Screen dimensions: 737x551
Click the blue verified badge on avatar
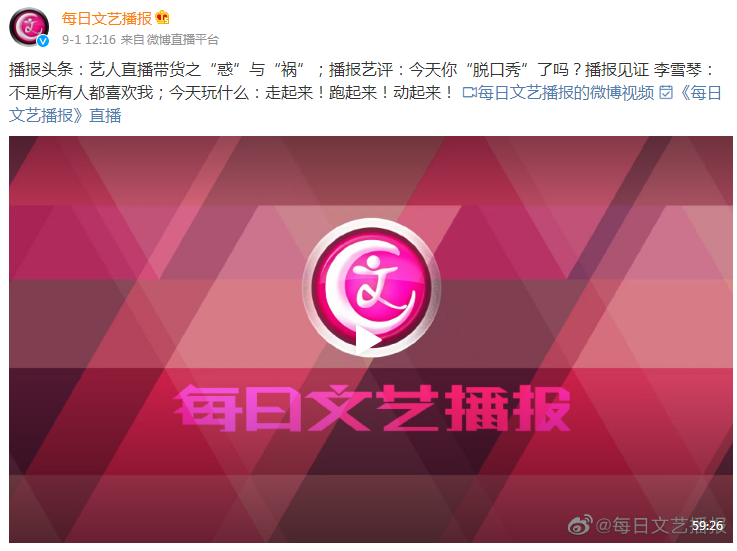tap(43, 41)
